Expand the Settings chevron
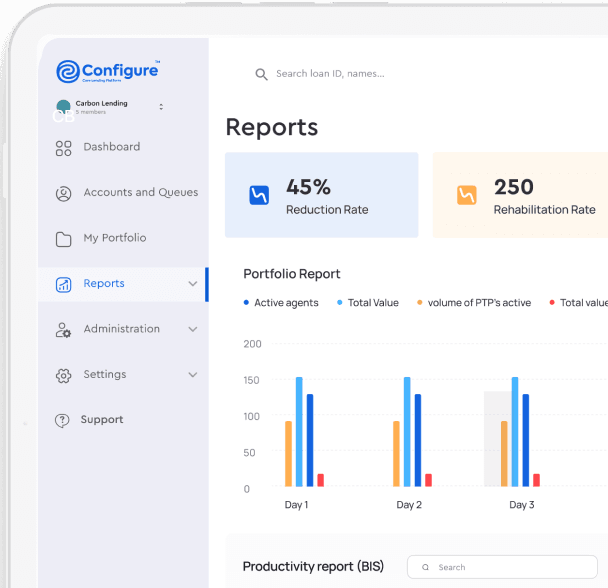Viewport: 608px width, 588px height. 193,375
